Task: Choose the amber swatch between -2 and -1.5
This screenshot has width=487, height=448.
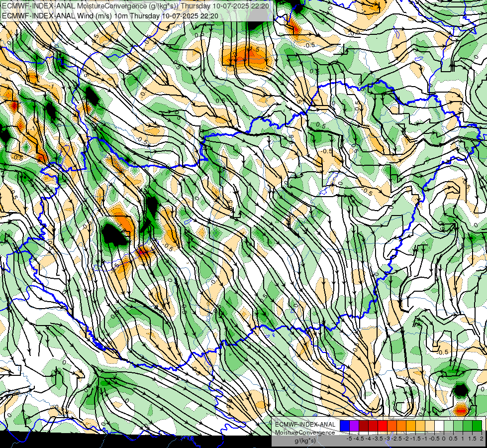Action: [x=411, y=426]
